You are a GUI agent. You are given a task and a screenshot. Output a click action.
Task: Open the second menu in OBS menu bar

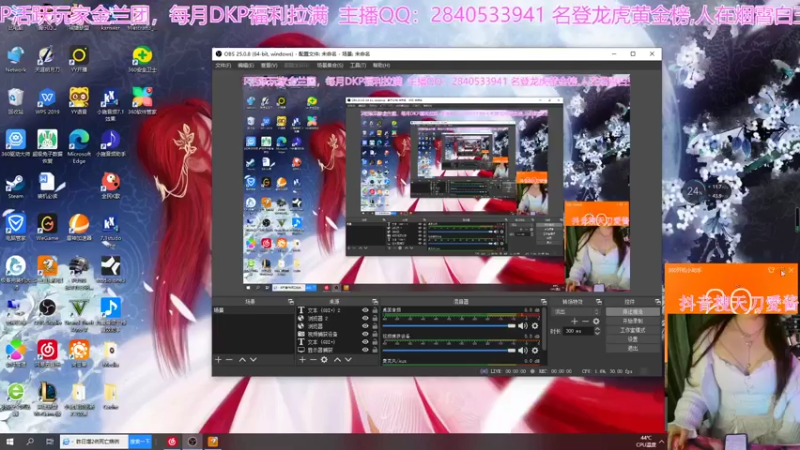click(x=246, y=65)
